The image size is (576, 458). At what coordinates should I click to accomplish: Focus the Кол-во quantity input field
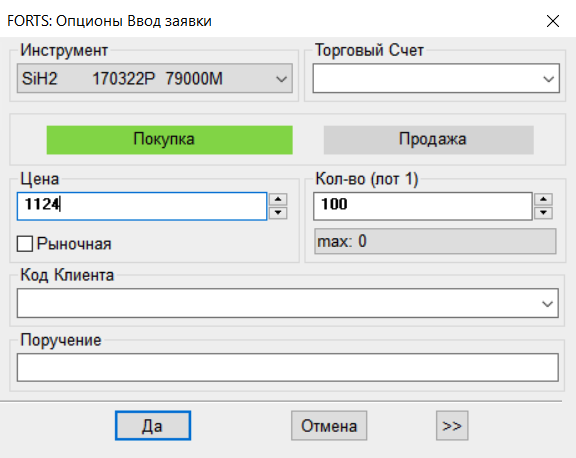pos(422,206)
